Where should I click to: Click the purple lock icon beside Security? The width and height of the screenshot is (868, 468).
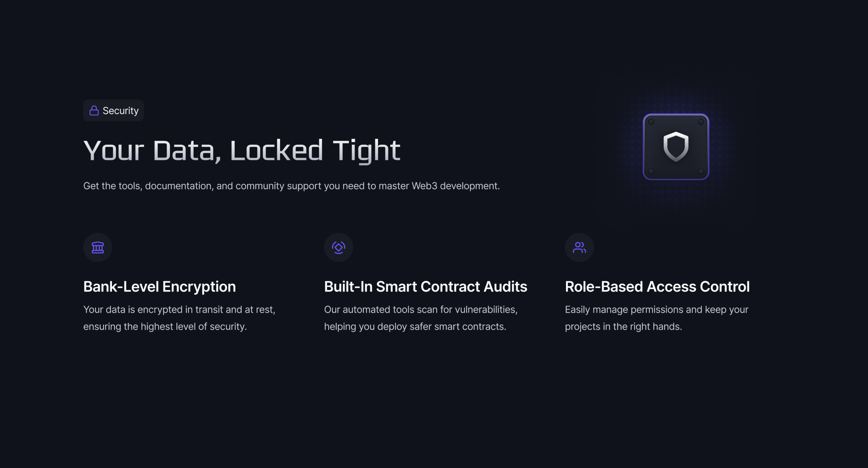(x=94, y=111)
